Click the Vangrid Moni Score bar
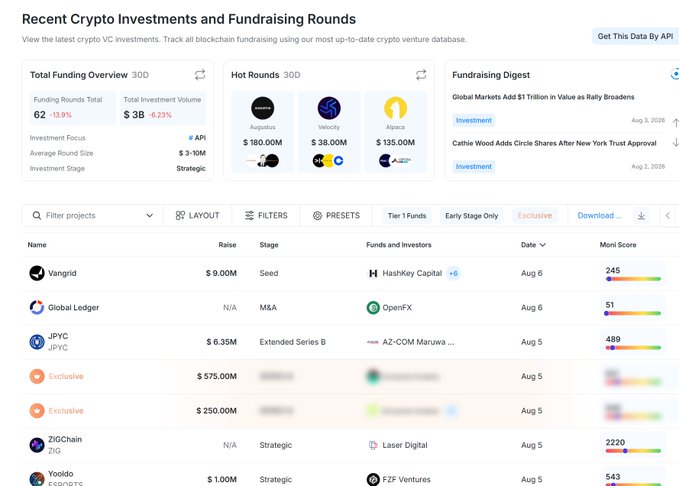The image size is (679, 486). 633,279
